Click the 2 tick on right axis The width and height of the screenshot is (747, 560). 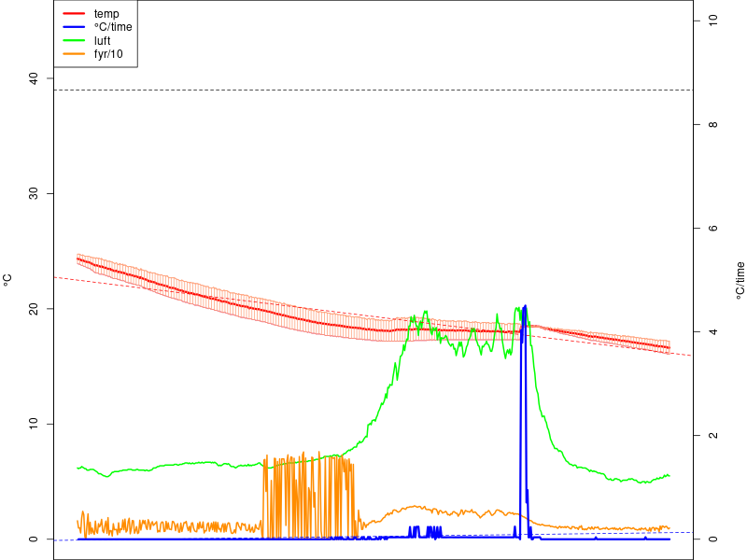coord(712,435)
